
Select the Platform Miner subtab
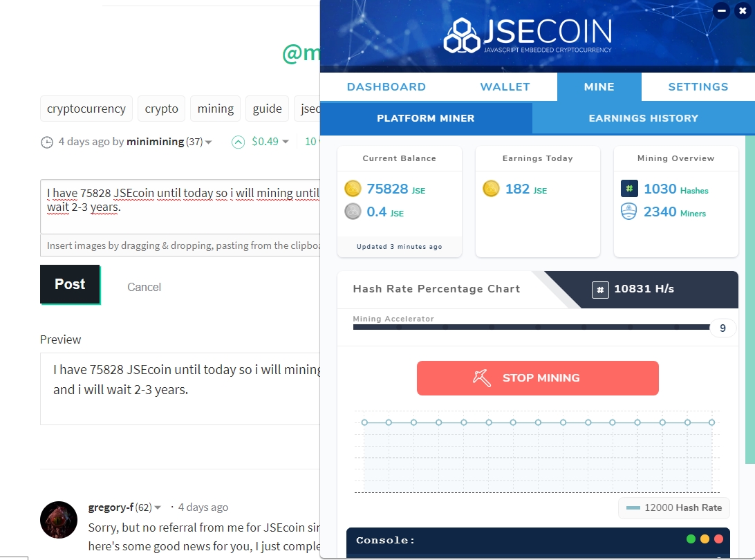(x=426, y=118)
